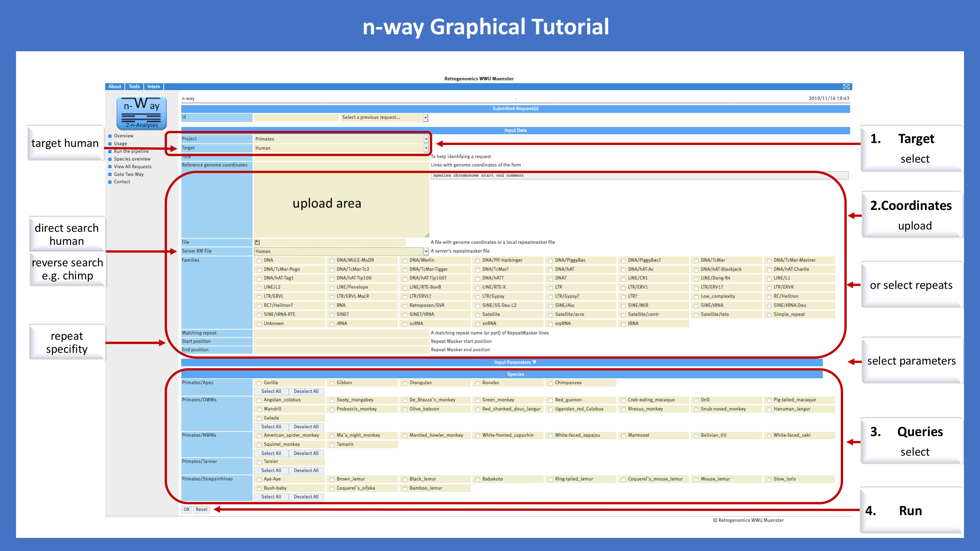Viewport: 980px width, 551px height.
Task: Check the Mouse_lemur checkbox
Action: pyautogui.click(x=696, y=480)
